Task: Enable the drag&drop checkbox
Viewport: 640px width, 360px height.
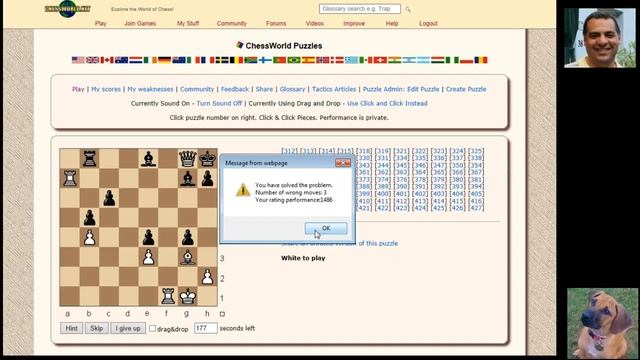Action: (x=152, y=328)
